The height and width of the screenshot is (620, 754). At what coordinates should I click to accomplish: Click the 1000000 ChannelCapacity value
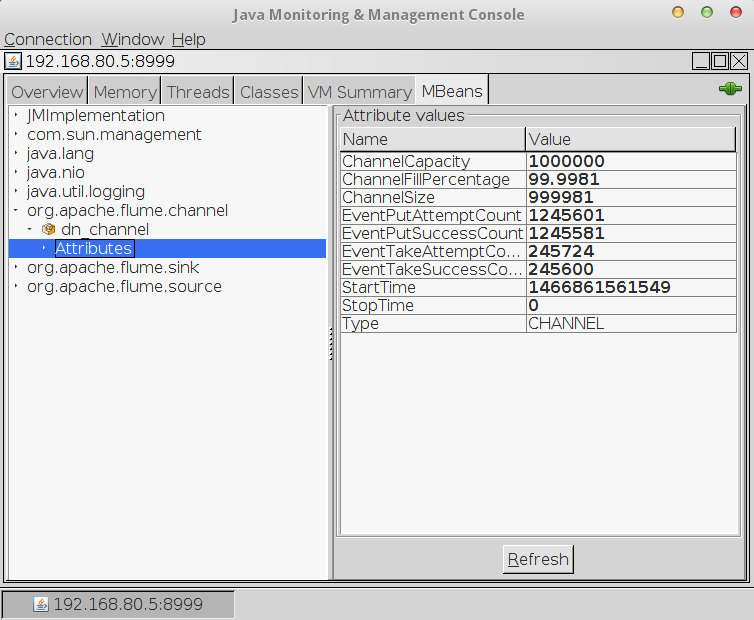[x=631, y=161]
